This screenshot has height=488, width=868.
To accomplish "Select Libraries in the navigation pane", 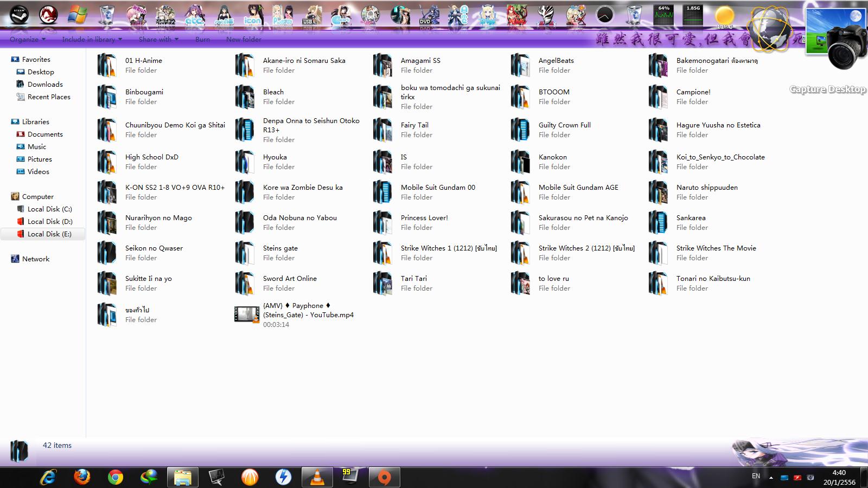I will click(36, 122).
